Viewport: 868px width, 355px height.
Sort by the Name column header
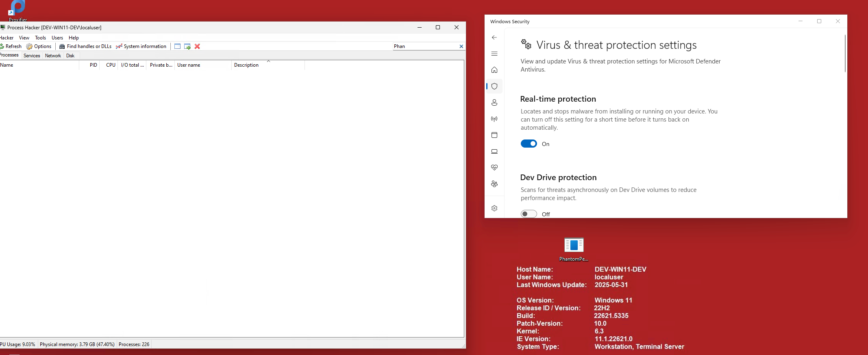pos(39,65)
